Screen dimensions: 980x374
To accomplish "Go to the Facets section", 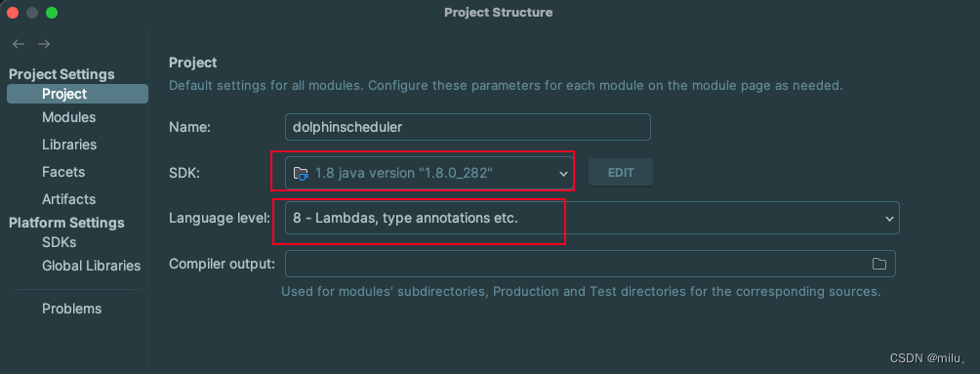I will (63, 172).
